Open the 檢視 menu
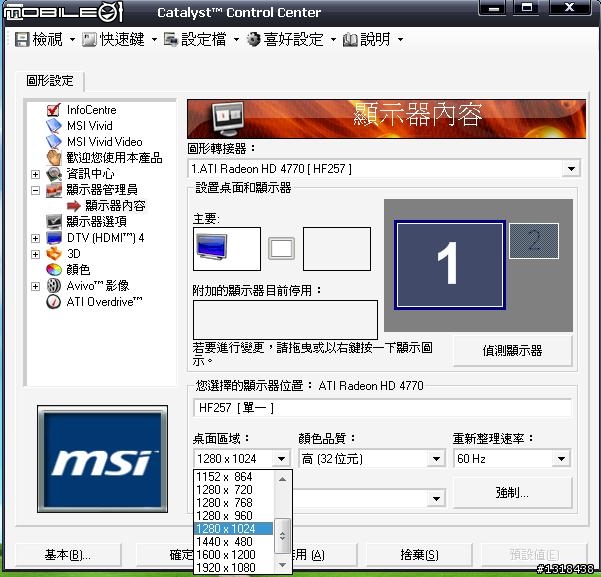 click(x=45, y=39)
